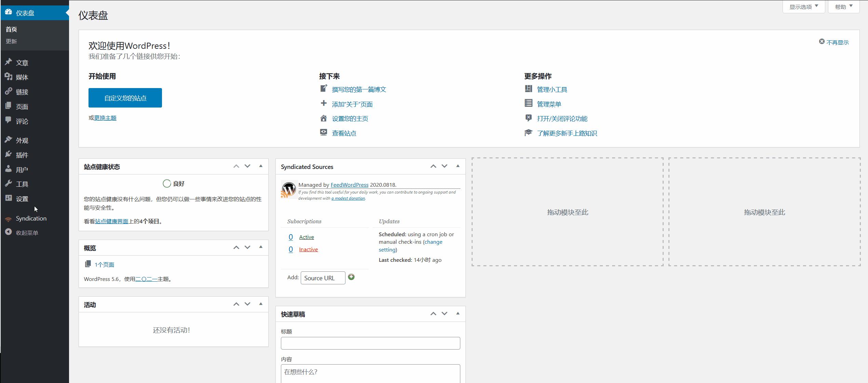Click the 自定义您的站点 button
This screenshot has height=383, width=868.
[x=125, y=98]
